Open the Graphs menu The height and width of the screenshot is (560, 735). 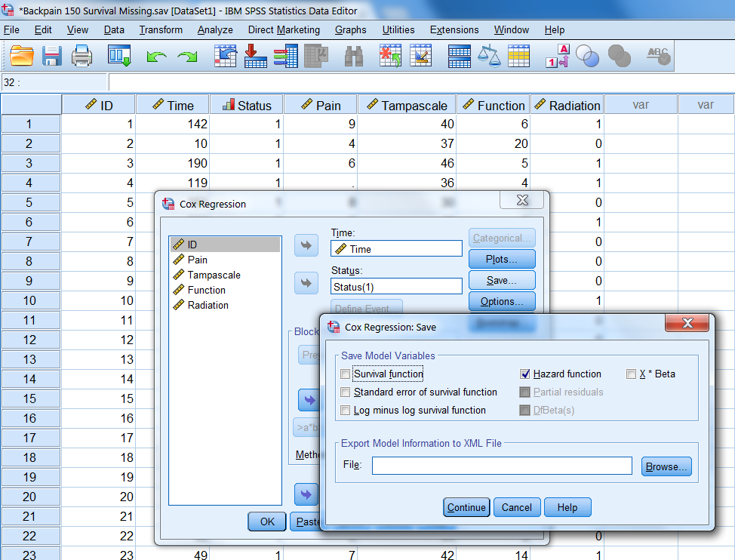pyautogui.click(x=350, y=29)
